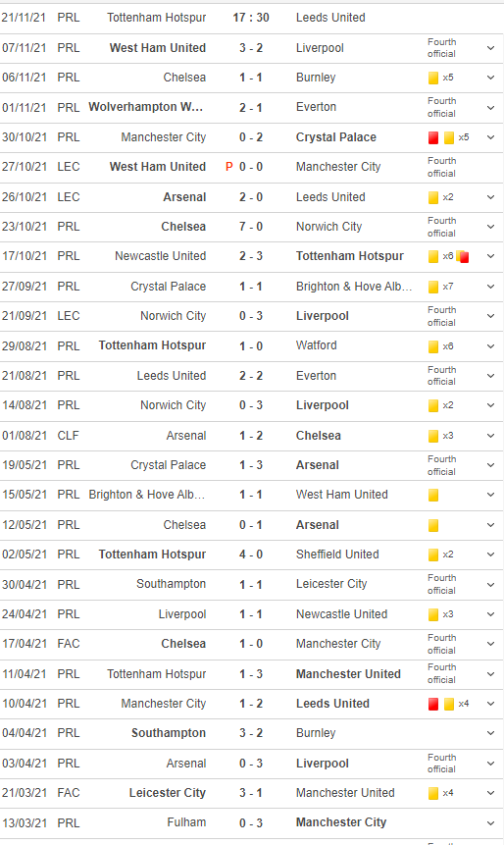Click yellow card icon in Chelsea vs Burnley row

pyautogui.click(x=433, y=78)
